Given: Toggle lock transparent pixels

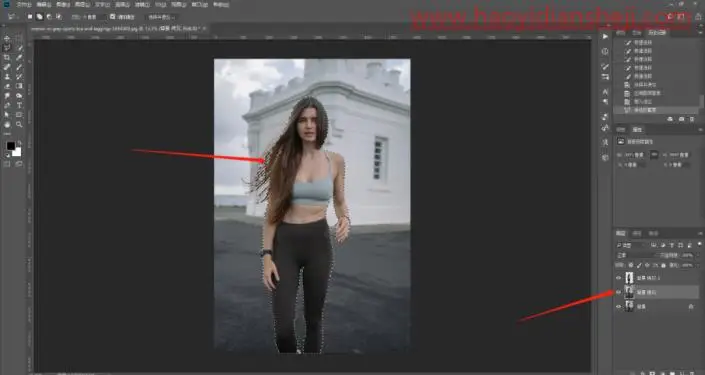Looking at the screenshot, I should point(630,265).
